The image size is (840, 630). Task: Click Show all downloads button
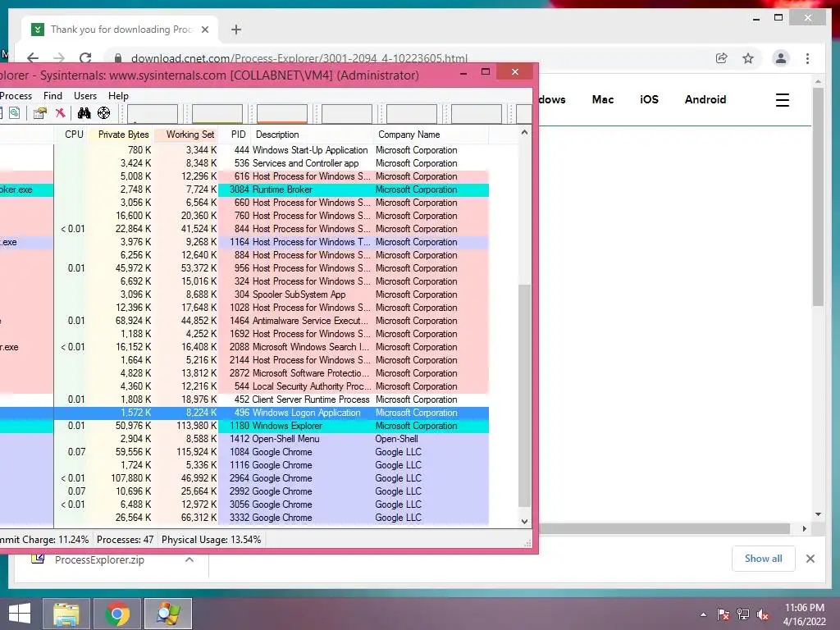(764, 559)
